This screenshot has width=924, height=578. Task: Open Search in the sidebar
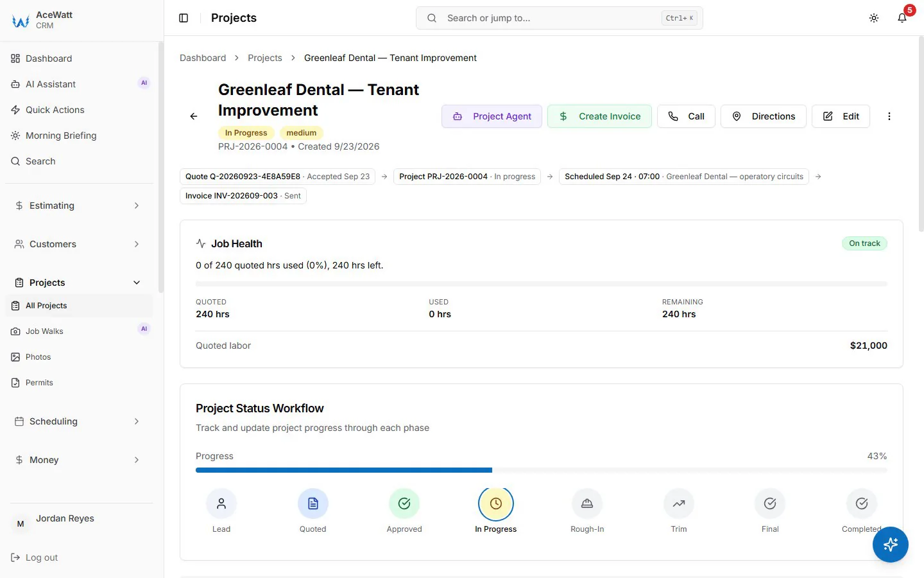click(79, 161)
